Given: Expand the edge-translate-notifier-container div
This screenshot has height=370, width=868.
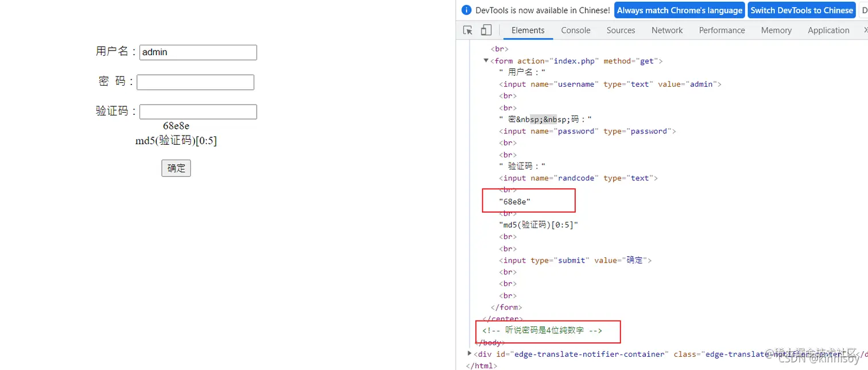Looking at the screenshot, I should pyautogui.click(x=470, y=354).
